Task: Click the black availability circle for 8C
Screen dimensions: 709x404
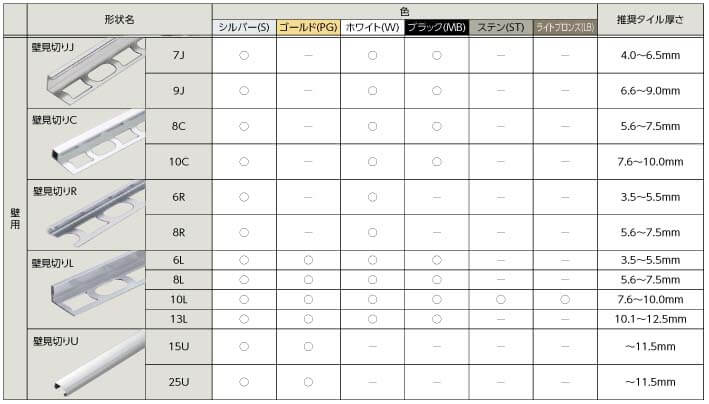Action: click(436, 127)
